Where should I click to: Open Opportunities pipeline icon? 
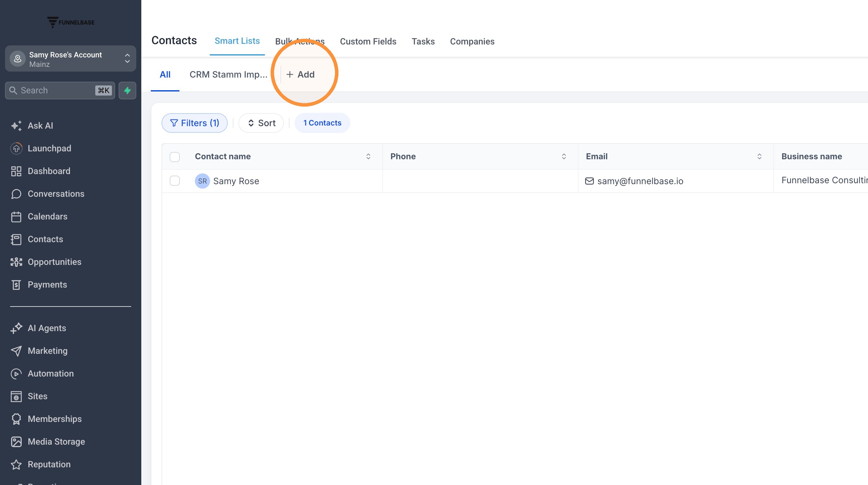[16, 262]
